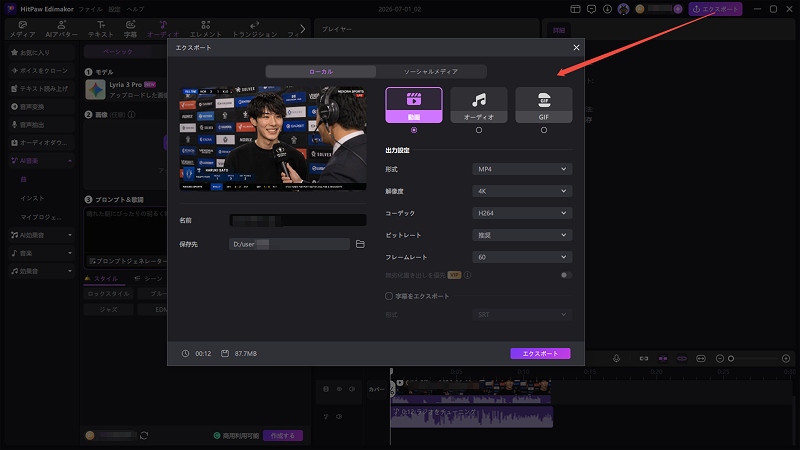Mute the video track speaker icon
Viewport: 800px width, 450px height.
pos(352,389)
